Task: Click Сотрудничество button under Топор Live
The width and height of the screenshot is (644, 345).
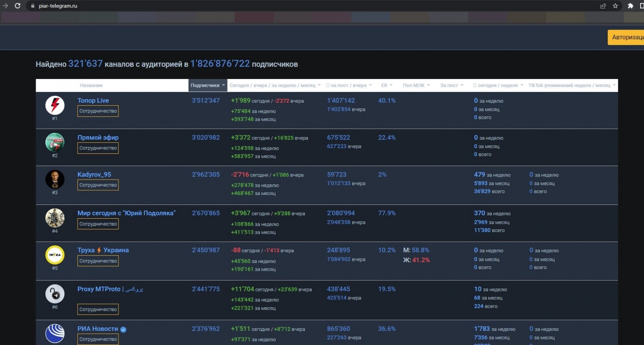Action: tap(98, 111)
